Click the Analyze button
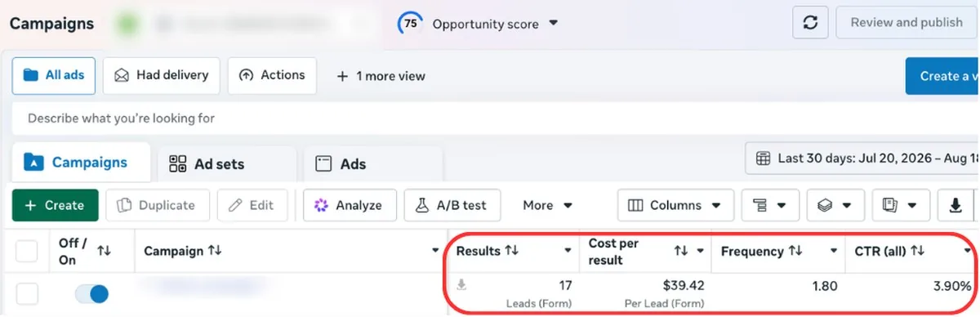980x317 pixels. click(x=350, y=205)
